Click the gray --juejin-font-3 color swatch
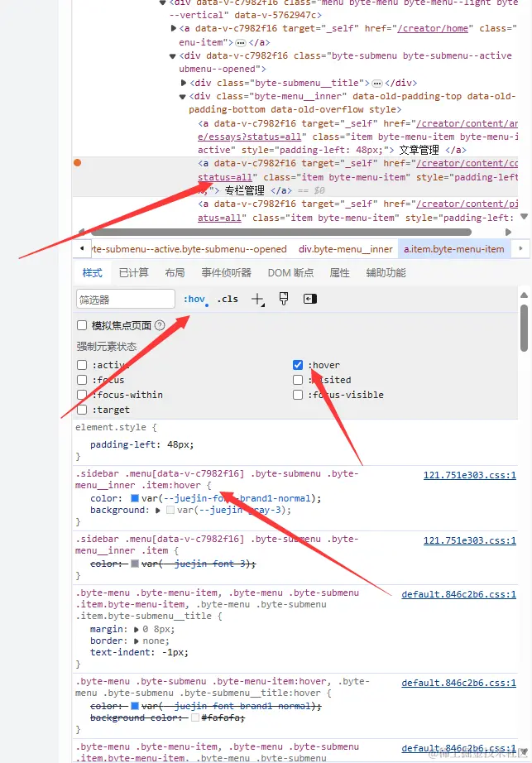532x763 pixels. [x=135, y=564]
